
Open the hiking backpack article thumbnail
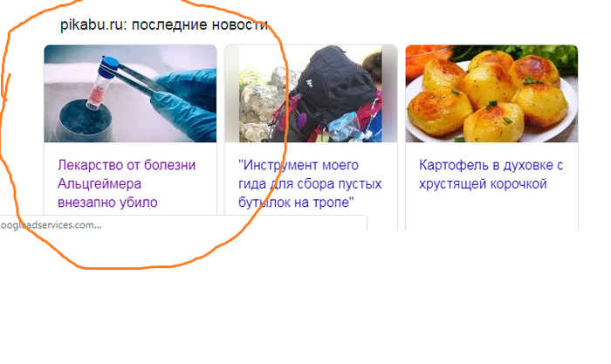click(x=311, y=93)
